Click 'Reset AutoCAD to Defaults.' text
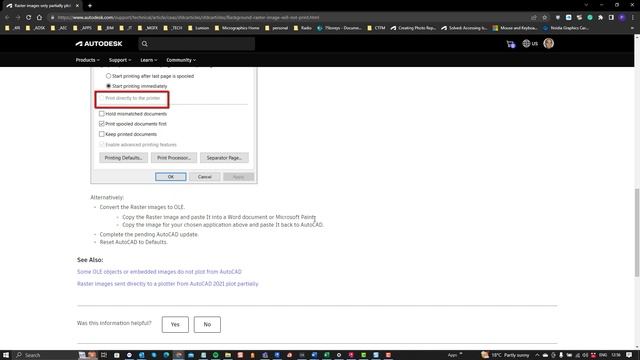The height and width of the screenshot is (360, 640). (x=133, y=242)
